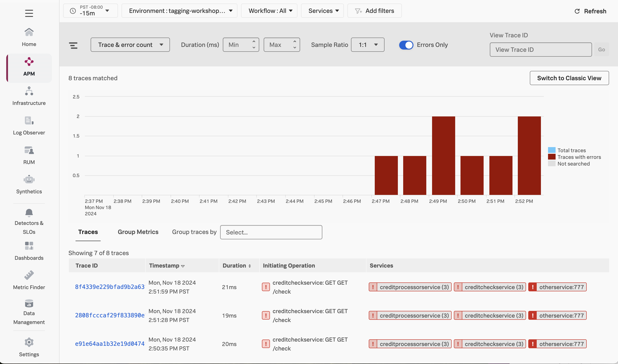
Task: Expand Trace & error count dropdown
Action: pos(130,45)
